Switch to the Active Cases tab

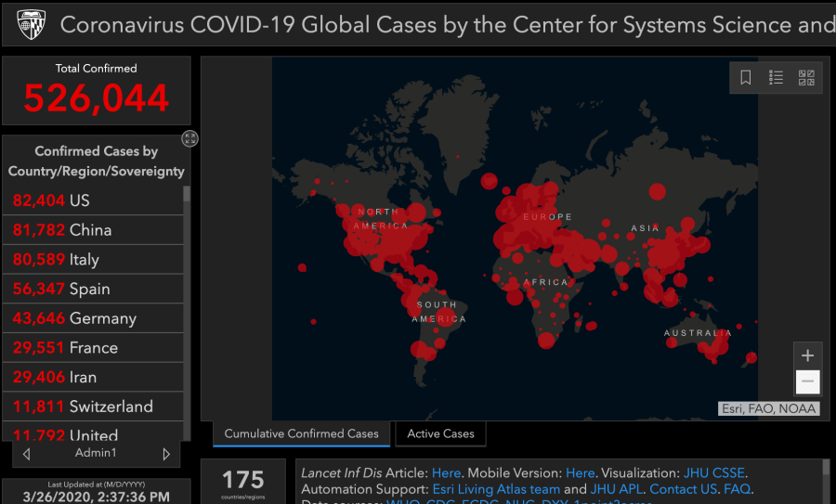440,433
